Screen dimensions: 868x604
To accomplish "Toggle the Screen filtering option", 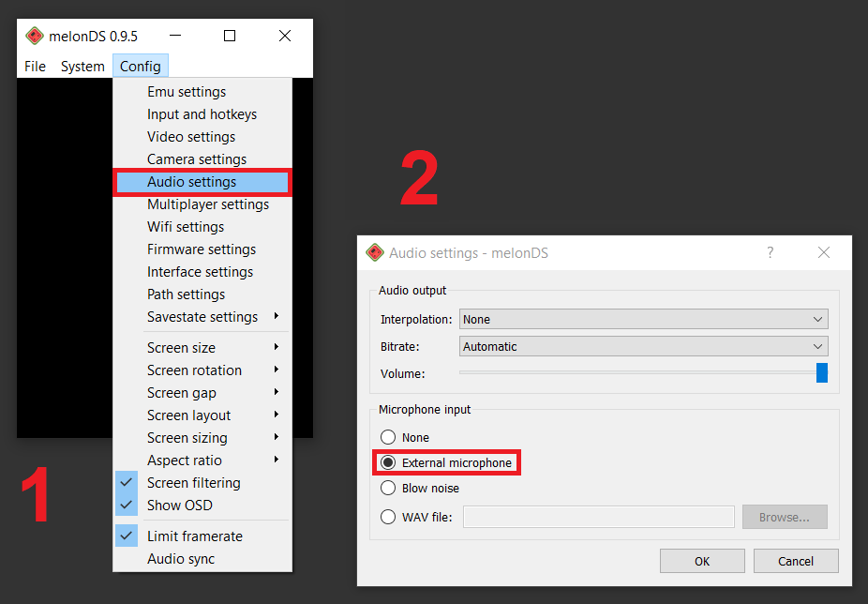I will point(193,483).
